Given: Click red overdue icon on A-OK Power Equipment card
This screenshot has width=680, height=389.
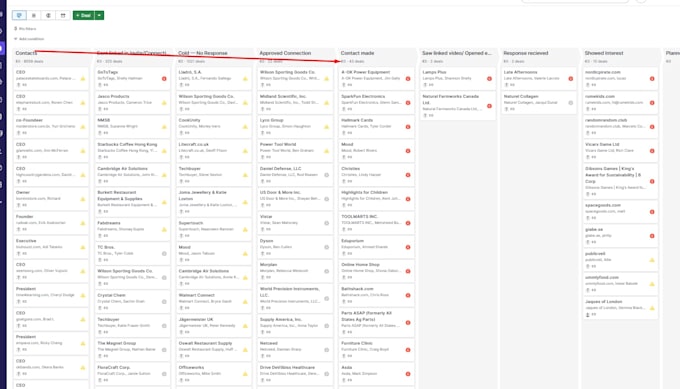Looking at the screenshot, I should pyautogui.click(x=408, y=78).
